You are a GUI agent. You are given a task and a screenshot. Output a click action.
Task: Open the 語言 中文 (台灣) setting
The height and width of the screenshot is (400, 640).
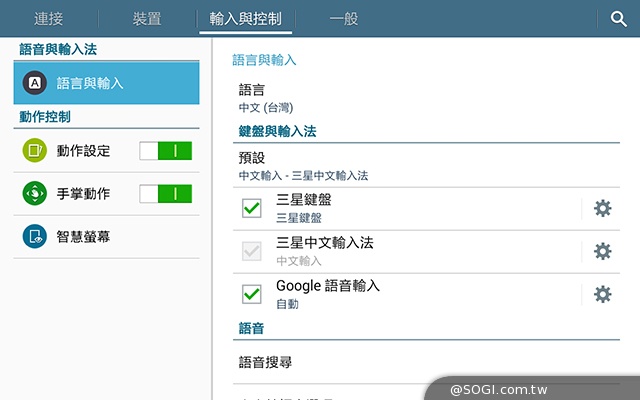tap(427, 98)
